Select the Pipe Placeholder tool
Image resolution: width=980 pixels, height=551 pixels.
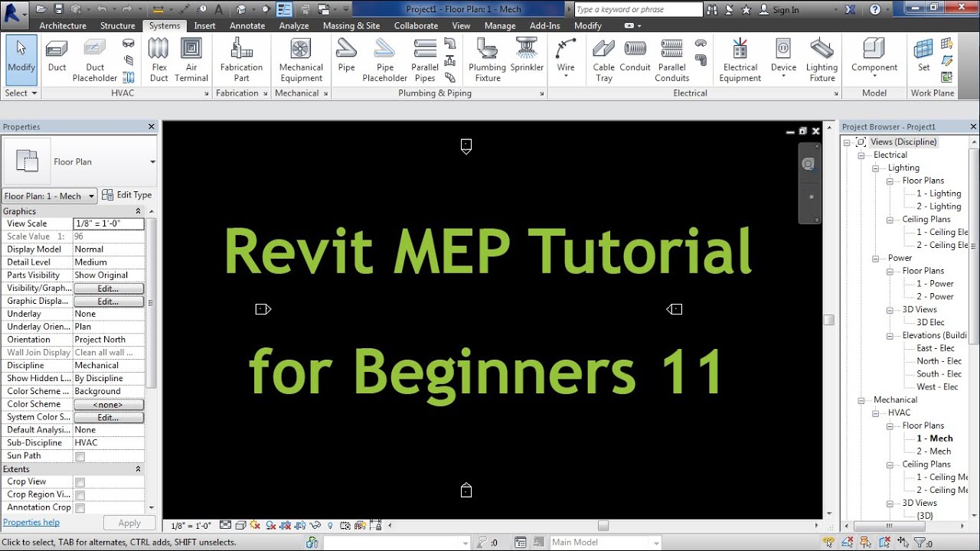[384, 60]
